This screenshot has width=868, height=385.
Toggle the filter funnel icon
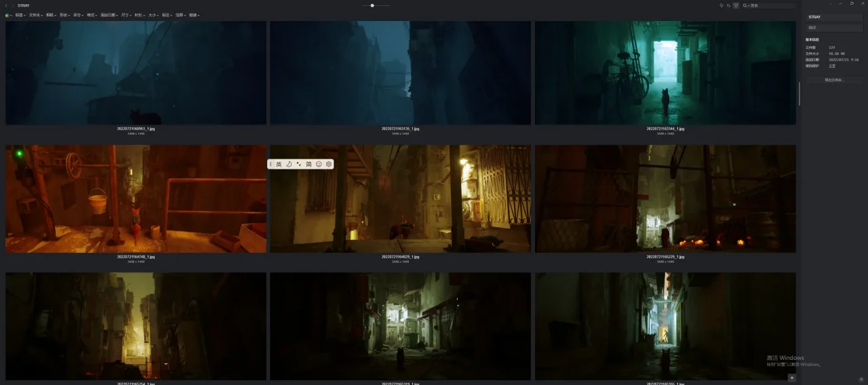click(736, 5)
